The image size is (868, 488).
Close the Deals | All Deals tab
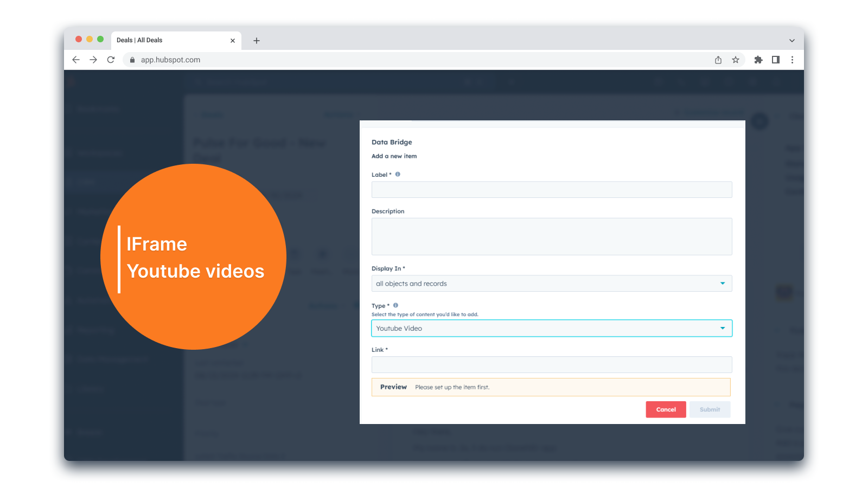pos(233,41)
